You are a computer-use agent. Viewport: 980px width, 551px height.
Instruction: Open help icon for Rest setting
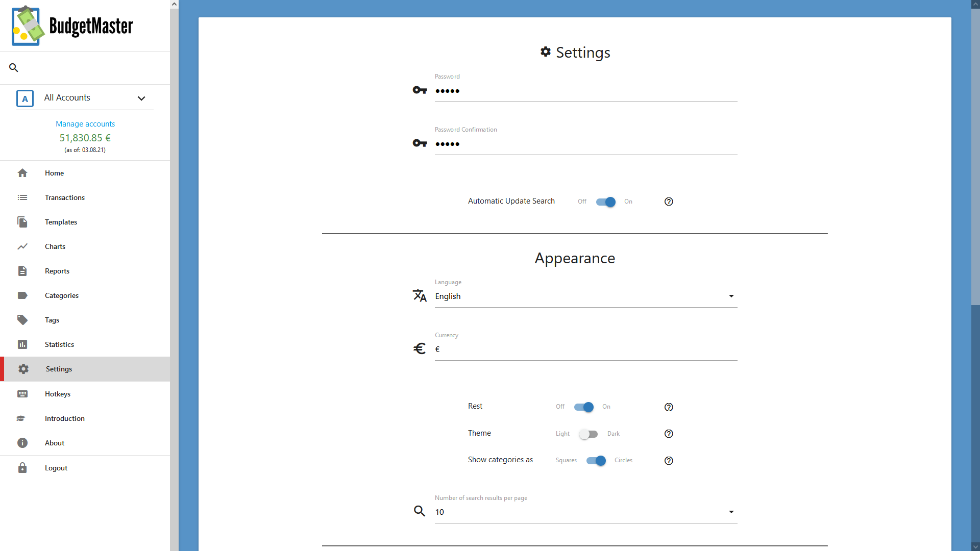click(x=669, y=407)
